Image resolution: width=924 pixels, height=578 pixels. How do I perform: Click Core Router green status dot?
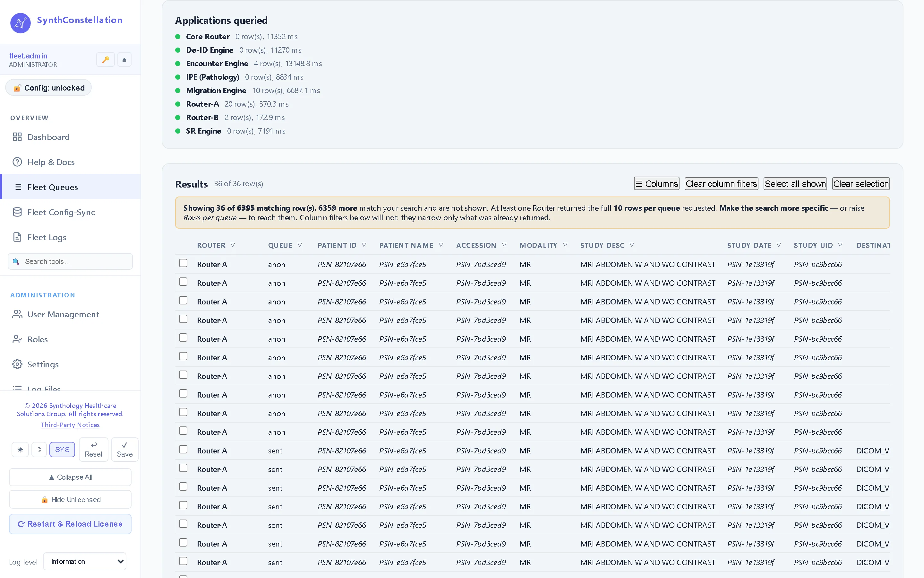(x=177, y=37)
